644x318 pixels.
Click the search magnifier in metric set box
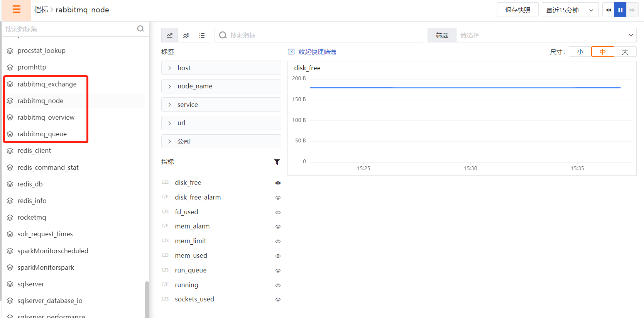point(140,29)
